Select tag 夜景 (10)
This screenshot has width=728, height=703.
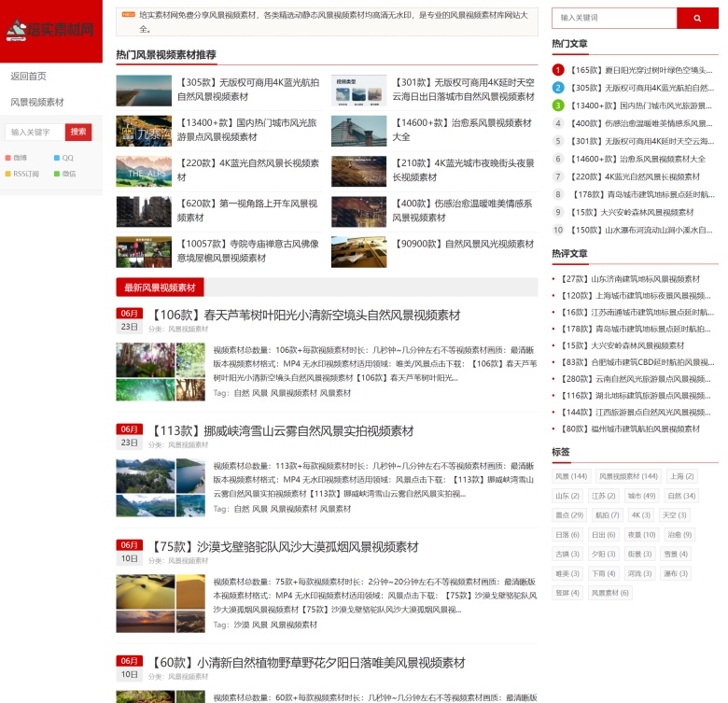tap(641, 535)
